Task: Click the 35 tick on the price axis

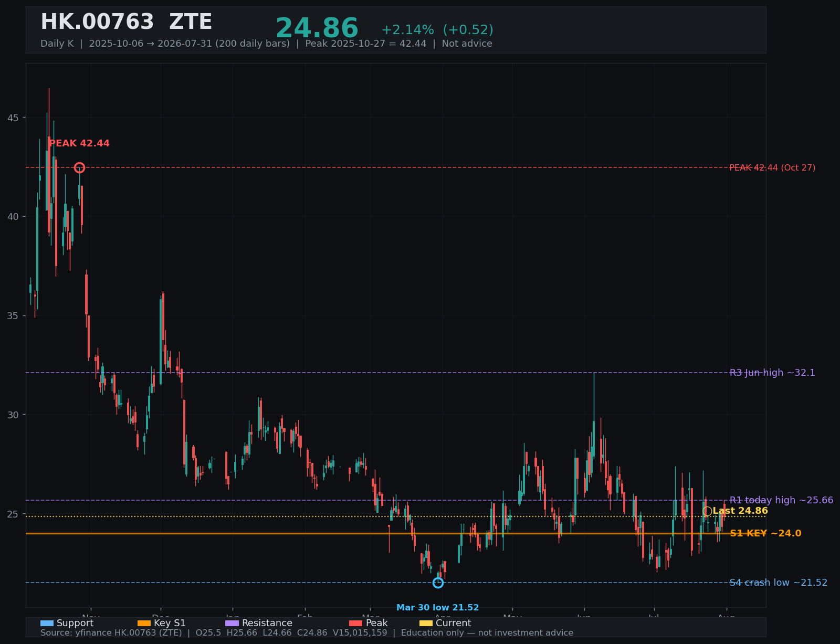Action: click(x=13, y=316)
